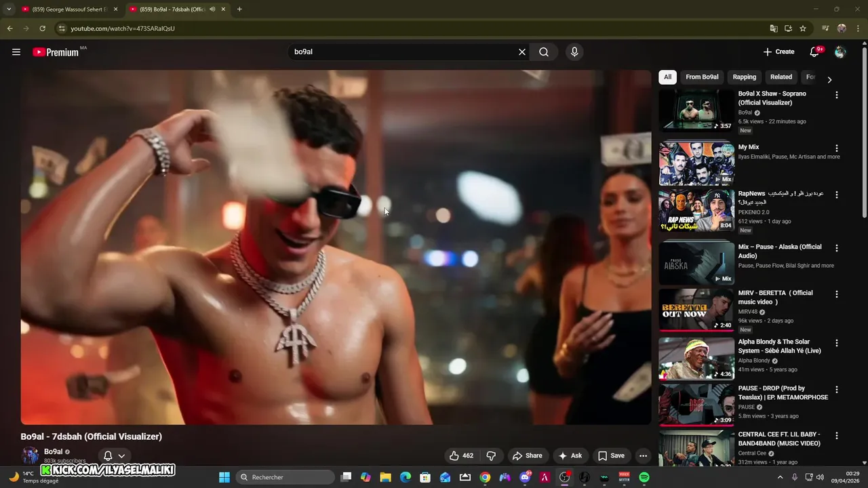Like the video with the thumbs-up button
The height and width of the screenshot is (488, 868).
click(461, 455)
